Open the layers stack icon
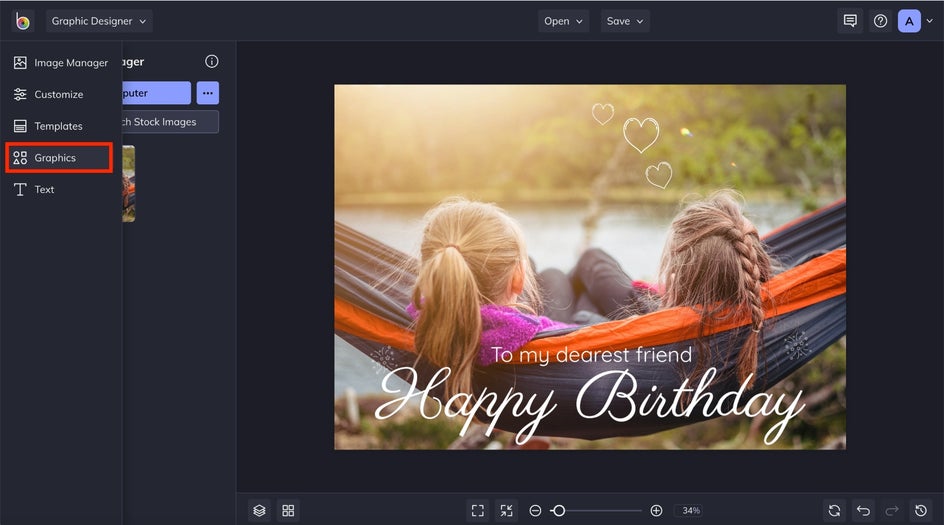Viewport: 944px width, 525px height. (x=259, y=511)
